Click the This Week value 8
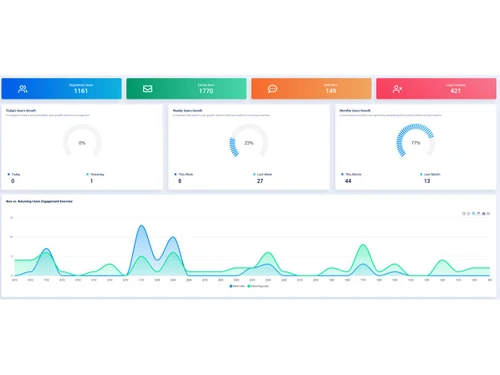This screenshot has width=500, height=375. 180,181
